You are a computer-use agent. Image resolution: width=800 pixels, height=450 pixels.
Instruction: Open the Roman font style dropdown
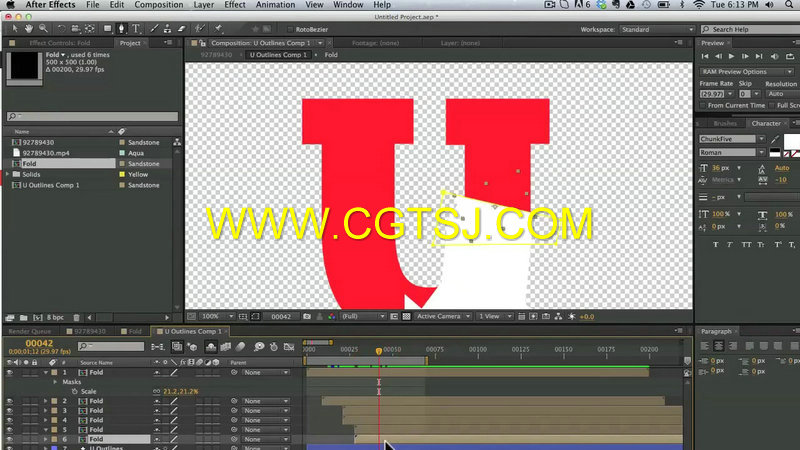732,152
